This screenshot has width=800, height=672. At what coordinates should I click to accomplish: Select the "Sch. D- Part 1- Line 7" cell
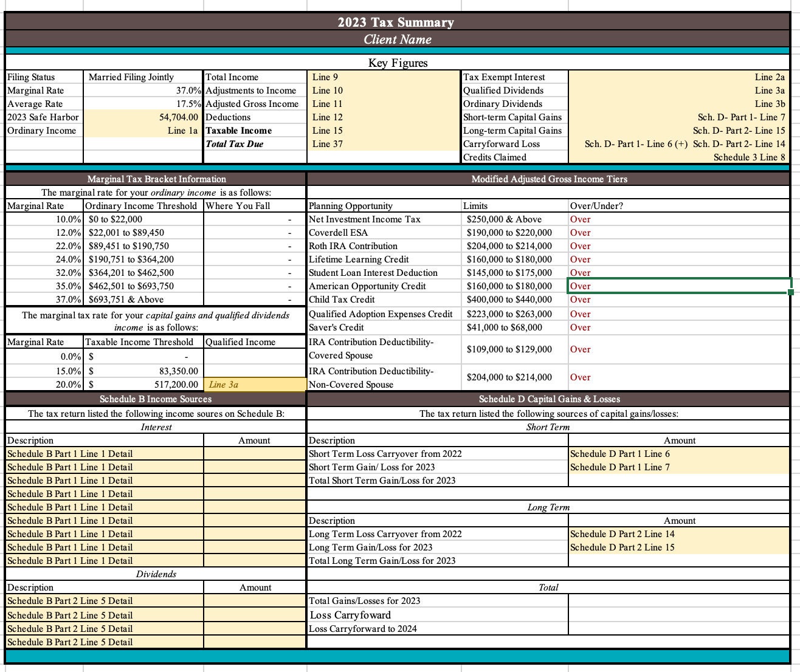(679, 117)
